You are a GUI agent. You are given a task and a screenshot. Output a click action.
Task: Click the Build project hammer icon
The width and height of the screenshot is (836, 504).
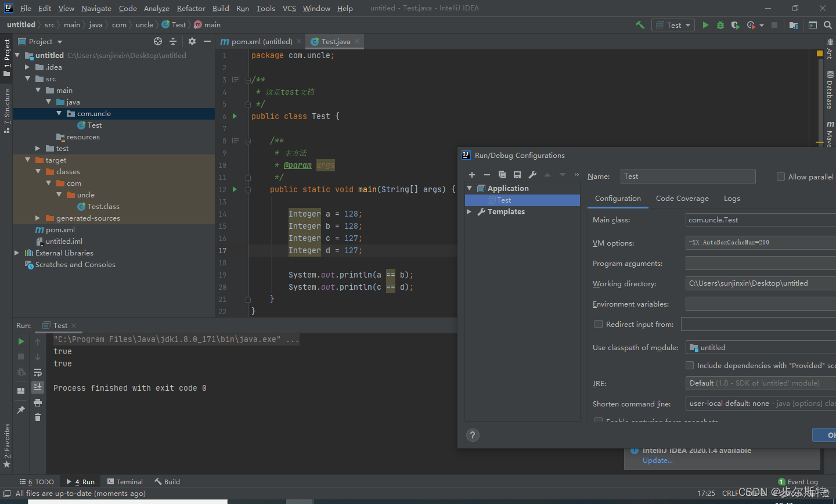pyautogui.click(x=640, y=25)
